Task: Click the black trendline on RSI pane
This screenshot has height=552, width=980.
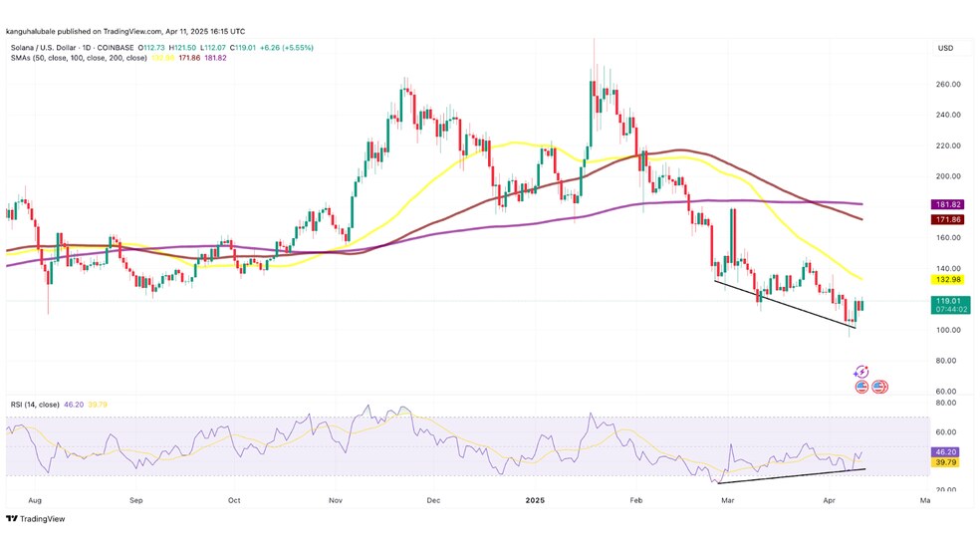Action: [x=792, y=475]
